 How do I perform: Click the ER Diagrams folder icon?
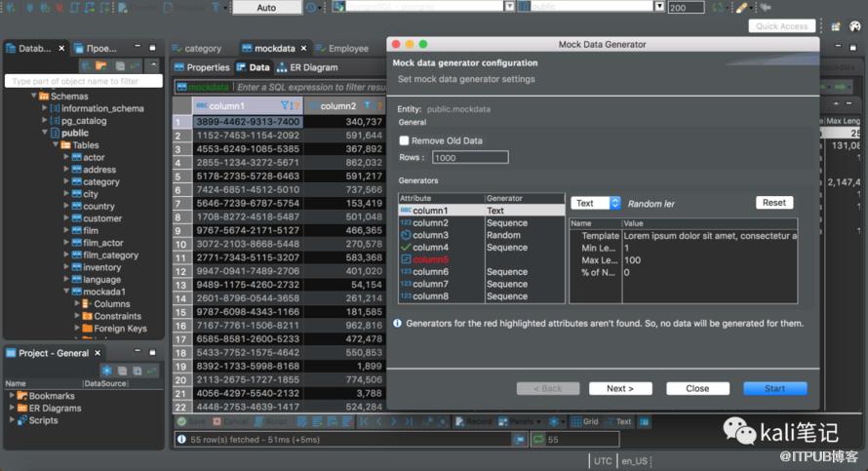pos(21,409)
